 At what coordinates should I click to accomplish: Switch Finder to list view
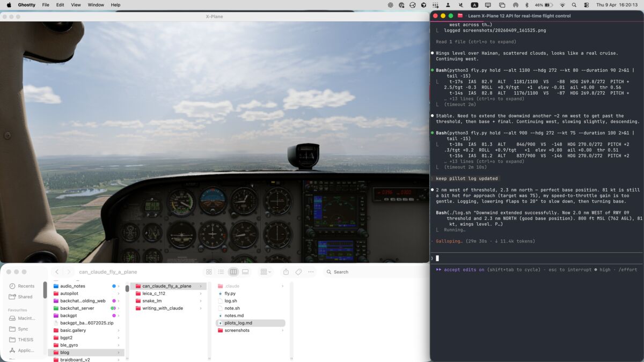[x=221, y=271]
